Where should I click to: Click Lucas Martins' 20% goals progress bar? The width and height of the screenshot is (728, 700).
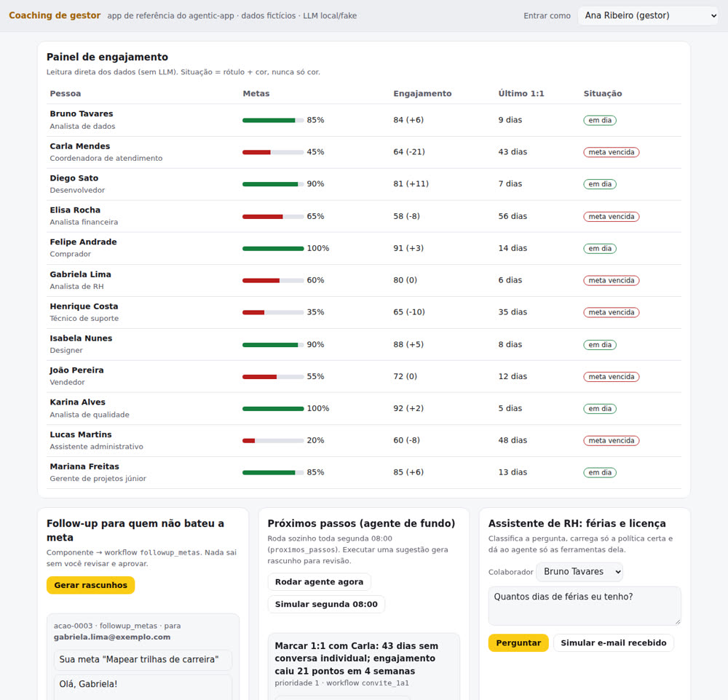point(273,440)
